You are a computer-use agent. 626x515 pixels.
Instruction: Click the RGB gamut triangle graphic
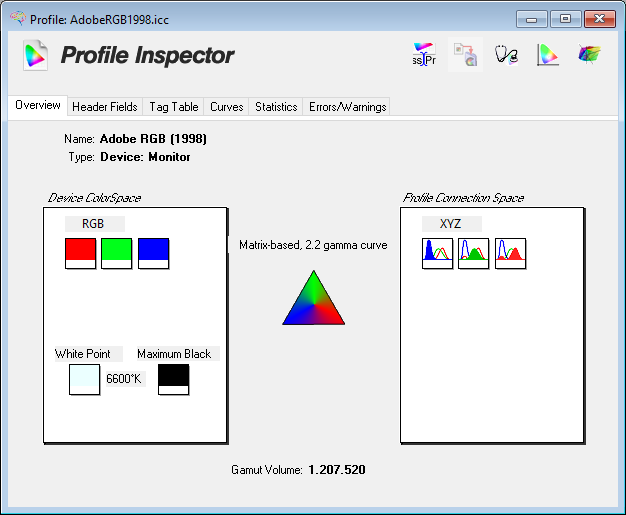coord(313,298)
